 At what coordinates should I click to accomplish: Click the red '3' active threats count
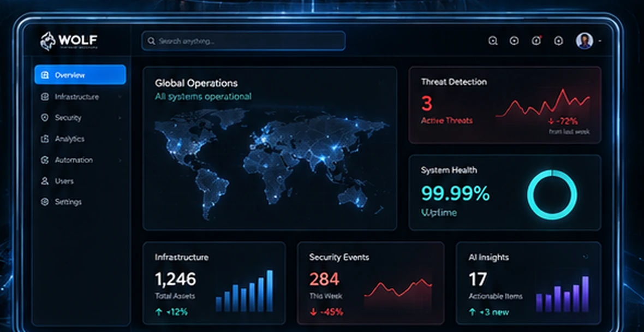(427, 103)
